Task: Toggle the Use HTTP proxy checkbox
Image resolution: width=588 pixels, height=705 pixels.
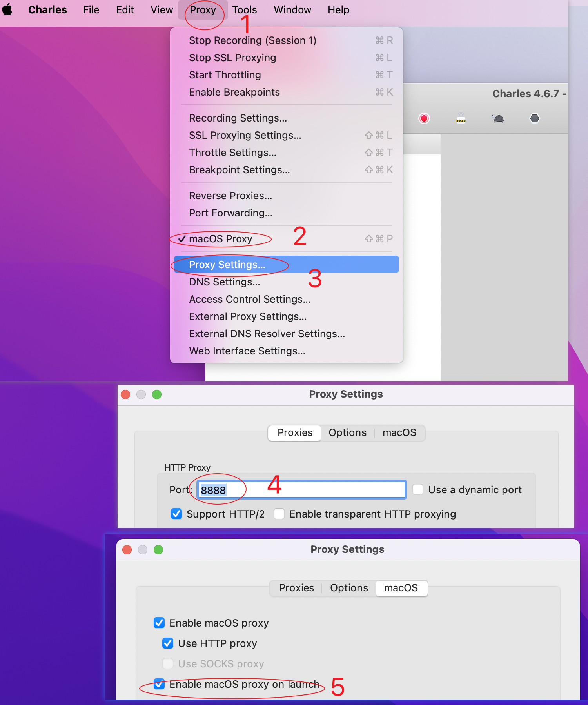Action: [x=168, y=643]
